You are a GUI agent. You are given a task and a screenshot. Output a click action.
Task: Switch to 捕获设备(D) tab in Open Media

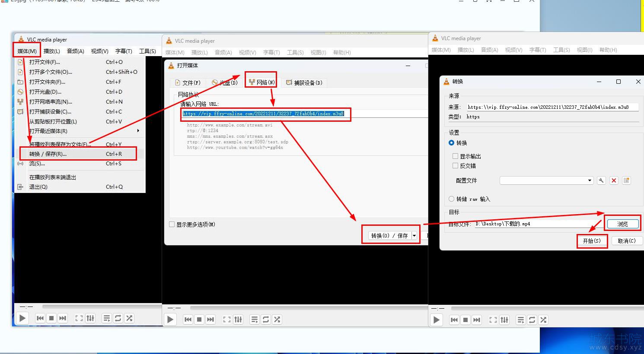(304, 82)
